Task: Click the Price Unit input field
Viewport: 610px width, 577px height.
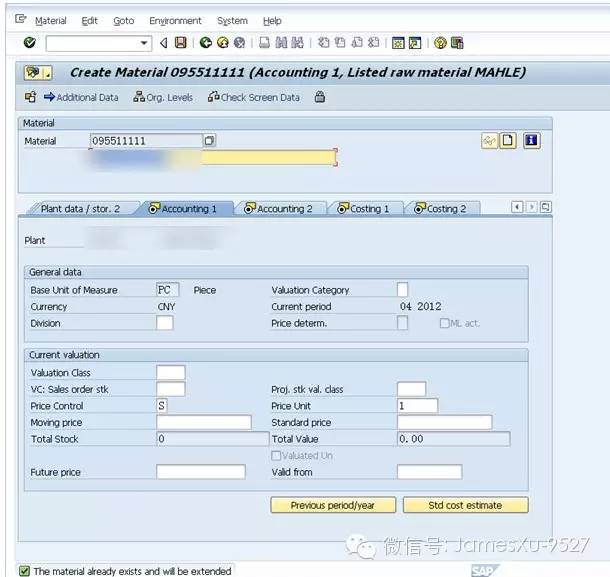Action: (x=417, y=406)
